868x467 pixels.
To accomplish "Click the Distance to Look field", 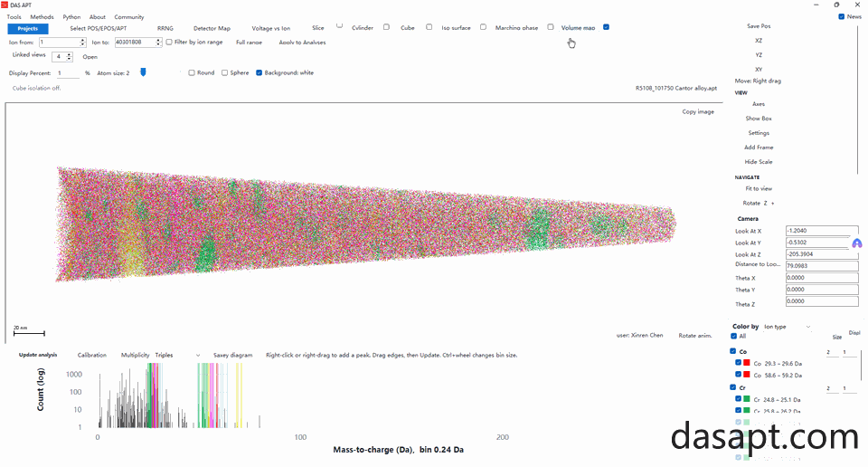I will coord(822,266).
